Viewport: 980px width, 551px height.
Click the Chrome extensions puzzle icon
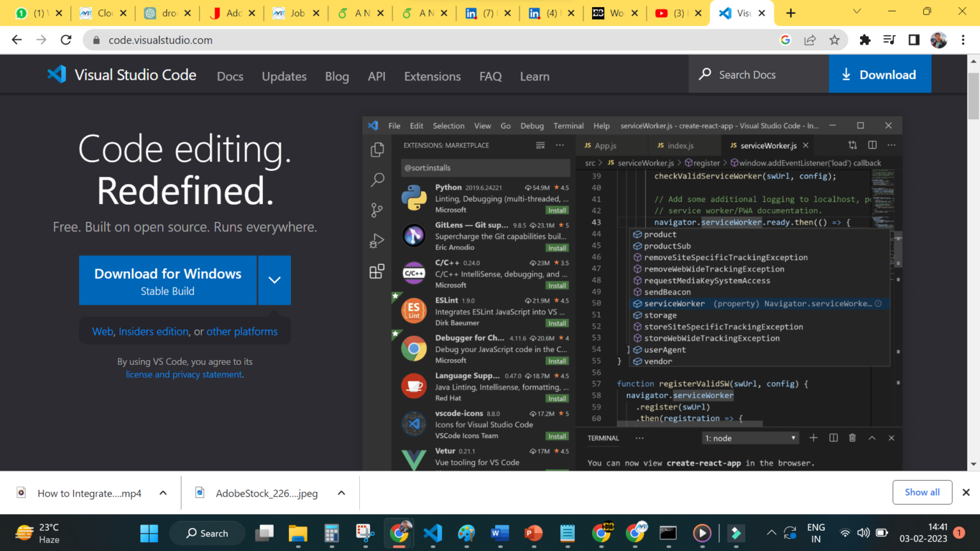[x=865, y=40]
